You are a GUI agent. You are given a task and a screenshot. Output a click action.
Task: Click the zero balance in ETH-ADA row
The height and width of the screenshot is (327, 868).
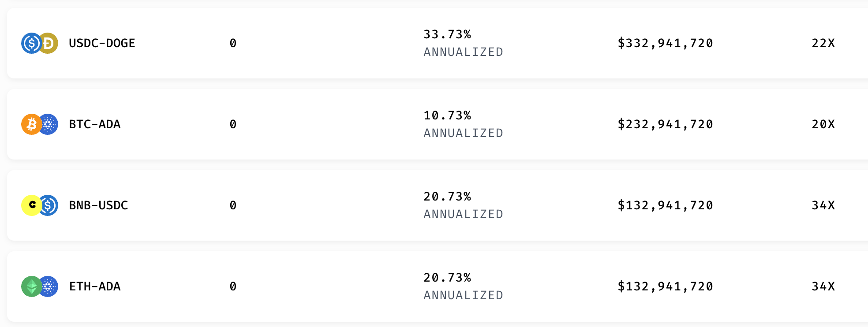click(233, 286)
